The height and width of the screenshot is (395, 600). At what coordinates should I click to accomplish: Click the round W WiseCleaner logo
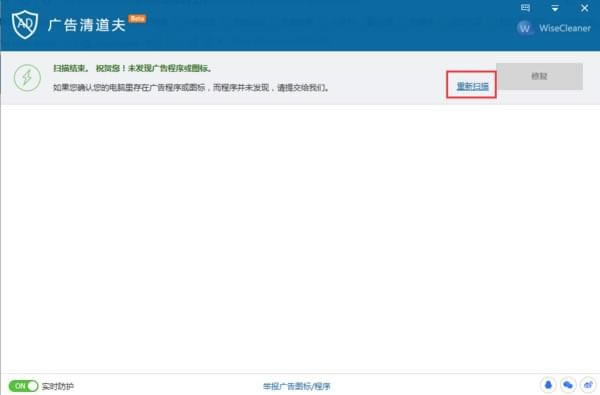click(x=525, y=28)
